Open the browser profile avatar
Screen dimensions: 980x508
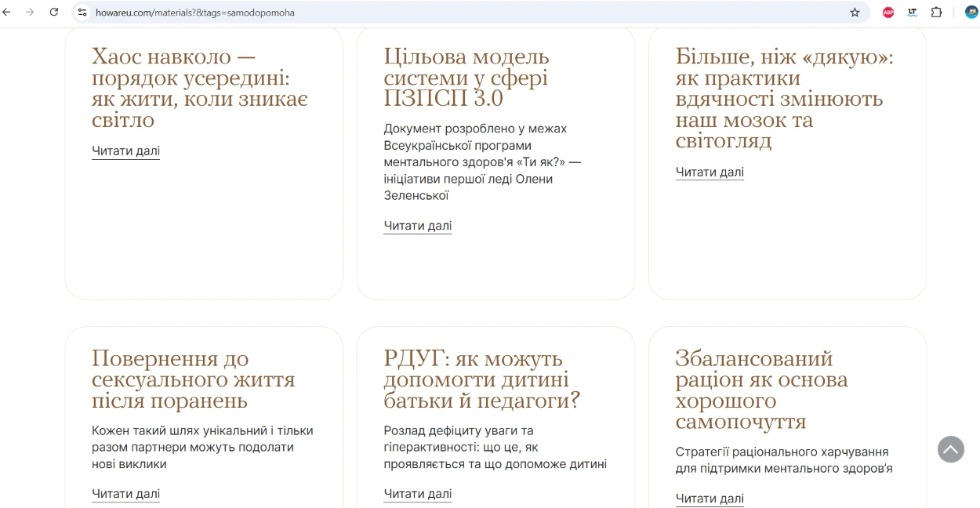(x=971, y=13)
